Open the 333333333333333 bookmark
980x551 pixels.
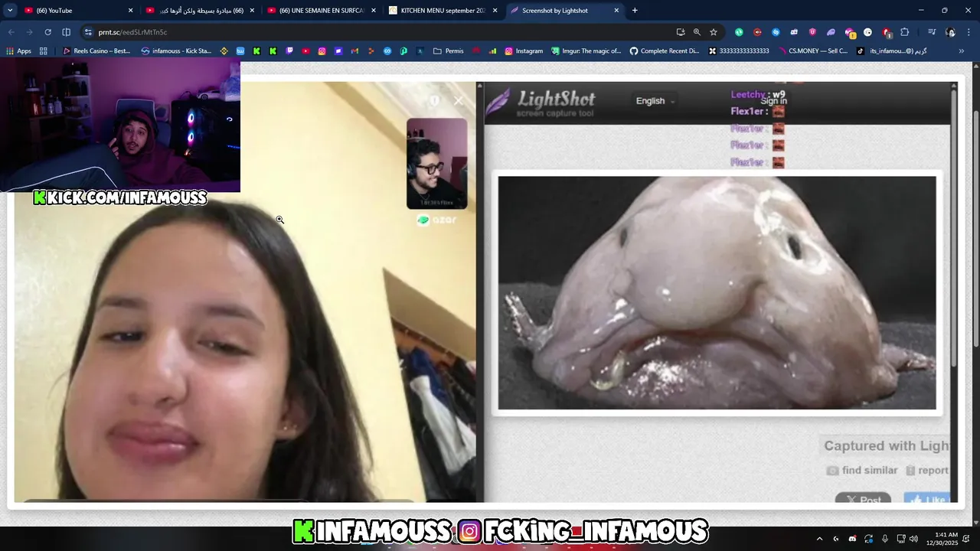pyautogui.click(x=739, y=51)
